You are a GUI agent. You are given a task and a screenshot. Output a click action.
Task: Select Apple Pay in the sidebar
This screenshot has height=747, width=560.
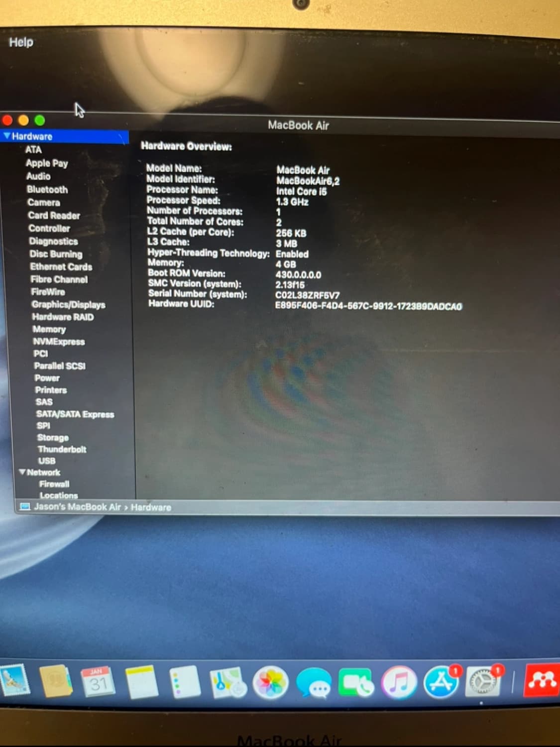tap(47, 163)
